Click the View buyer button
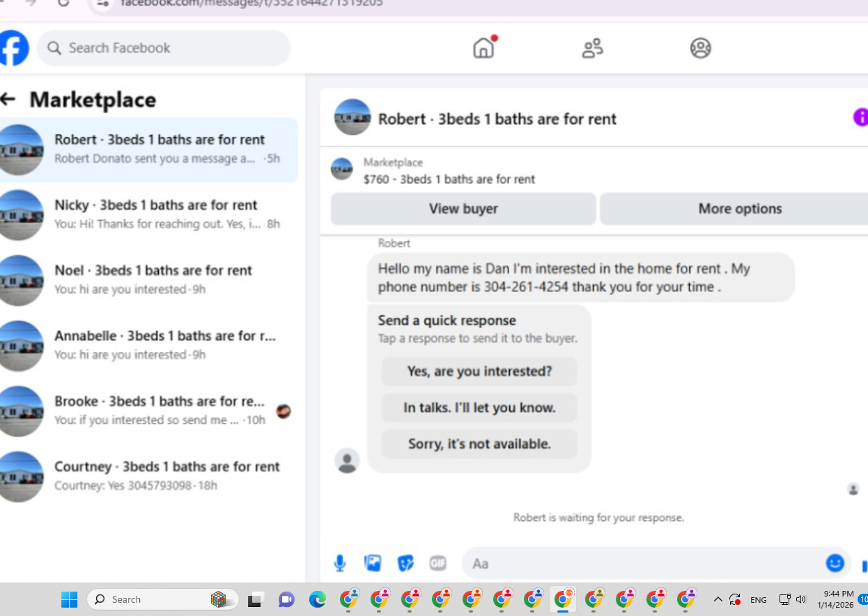The width and height of the screenshot is (868, 616). (x=463, y=208)
